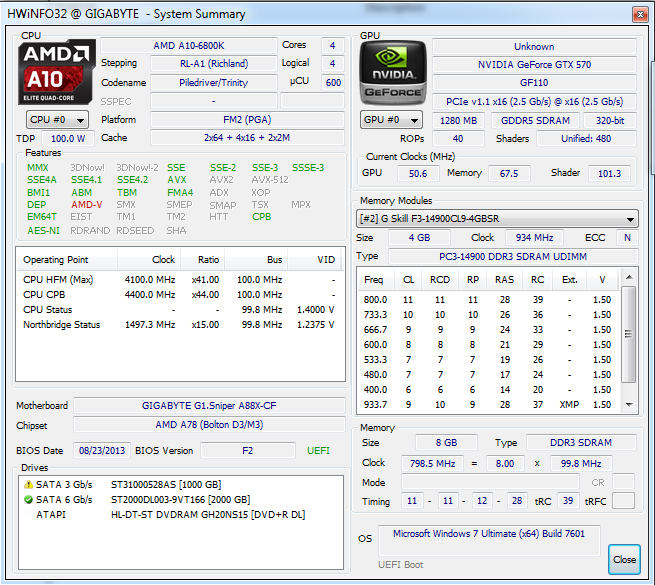Image resolution: width=655 pixels, height=585 pixels.
Task: Click the Ratio column header
Action: tap(203, 260)
